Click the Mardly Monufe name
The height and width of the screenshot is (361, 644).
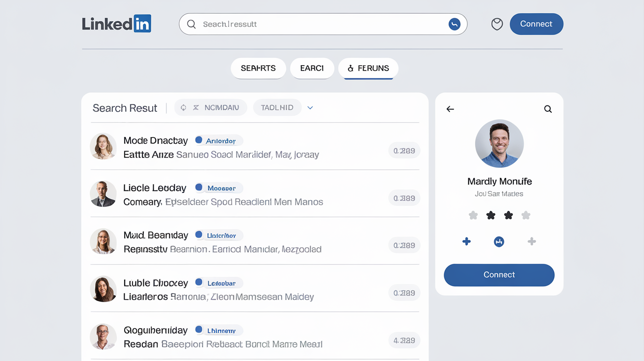coord(499,181)
